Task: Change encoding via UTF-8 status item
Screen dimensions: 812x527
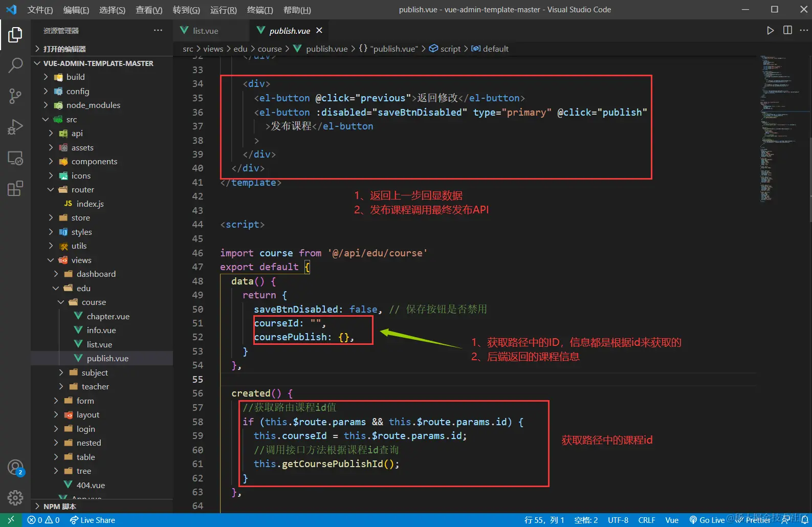Action: coord(618,520)
